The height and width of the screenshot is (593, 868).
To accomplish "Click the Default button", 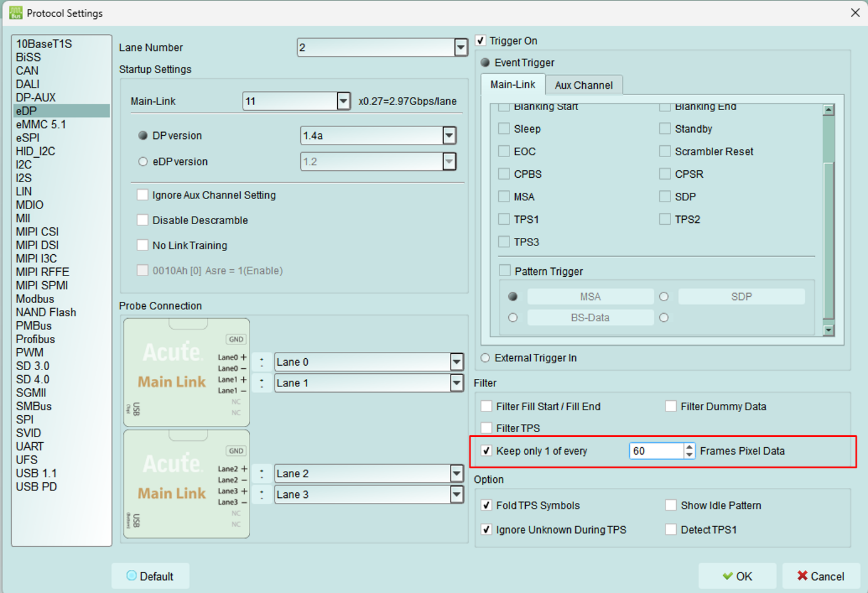I will point(150,576).
